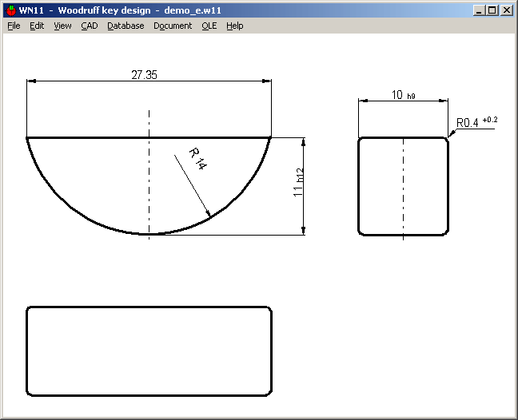
Task: Click the window title bar text demo_e.w11
Action: click(192, 10)
